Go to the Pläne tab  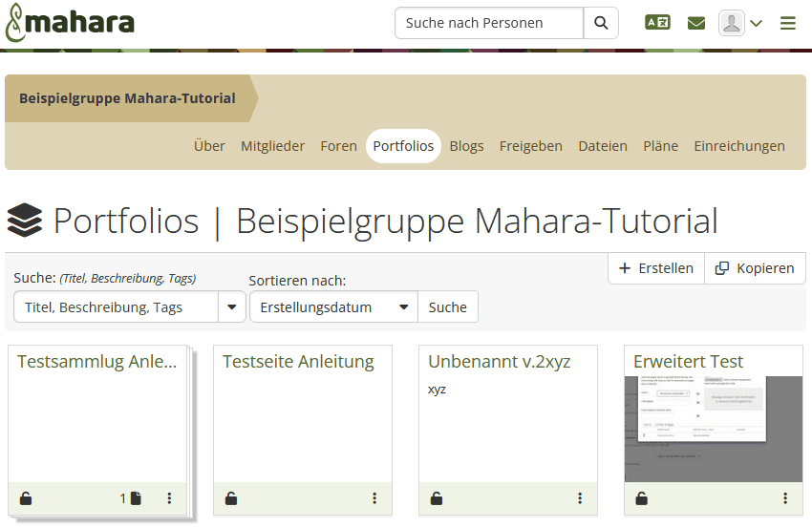point(661,146)
